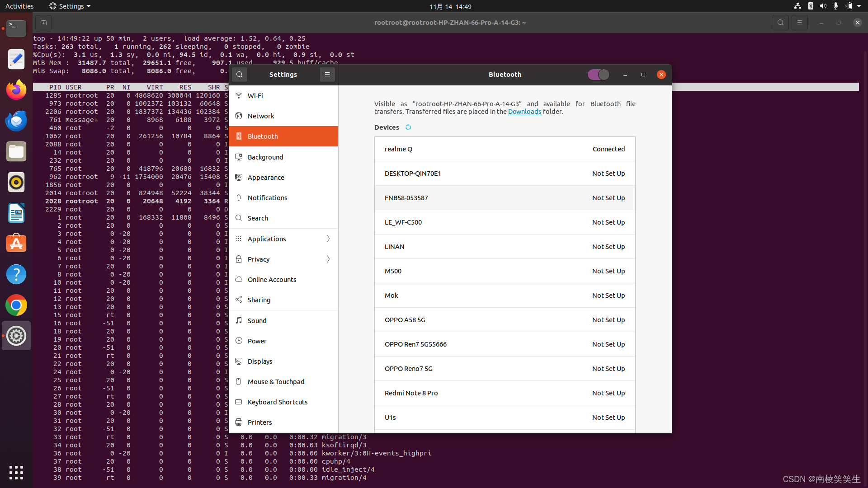The image size is (868, 488).
Task: Toggle the Bluetooth on/off switch
Action: pos(598,75)
